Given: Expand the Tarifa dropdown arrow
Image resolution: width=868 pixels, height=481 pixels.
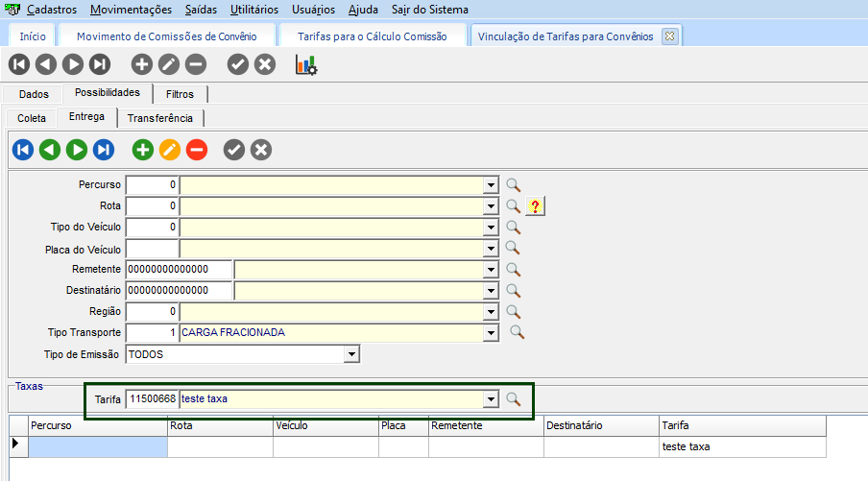Looking at the screenshot, I should coord(492,398).
